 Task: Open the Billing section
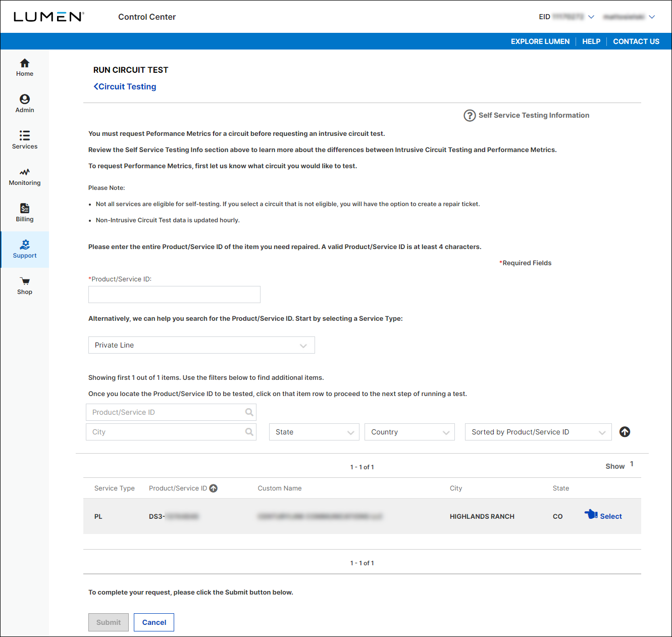24,213
